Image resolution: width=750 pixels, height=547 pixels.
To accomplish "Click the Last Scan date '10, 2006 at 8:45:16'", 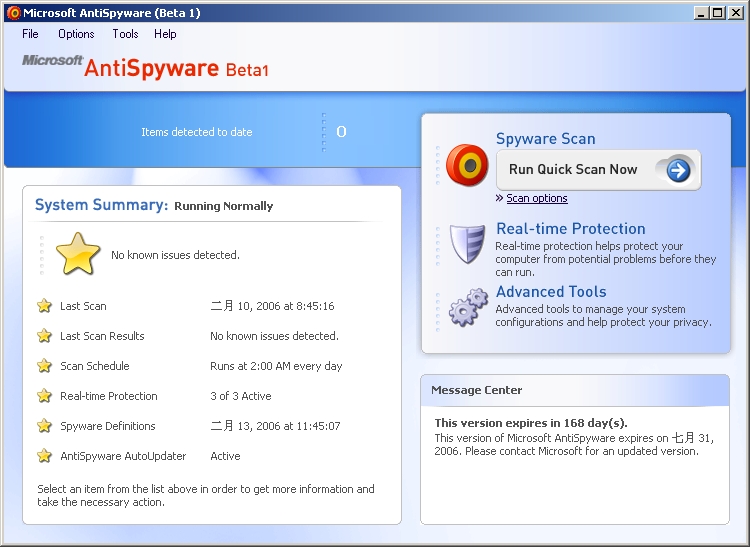I will click(x=286, y=306).
